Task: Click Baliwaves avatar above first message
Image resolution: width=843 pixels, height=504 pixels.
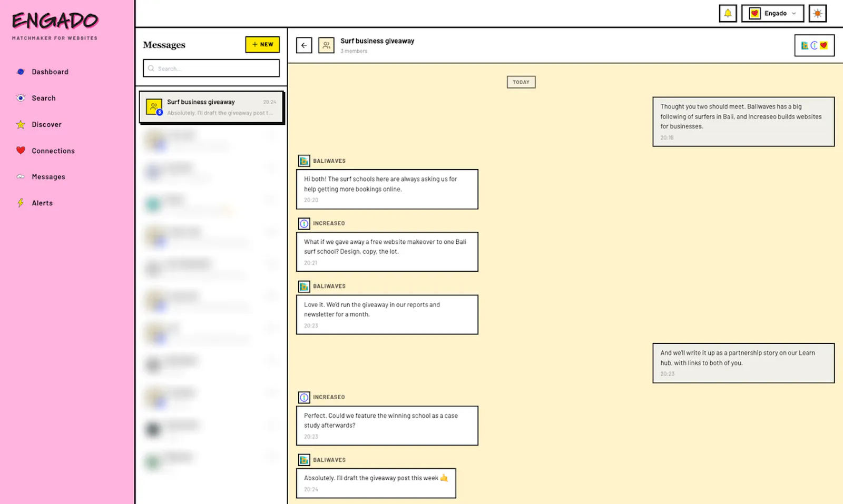Action: pyautogui.click(x=304, y=161)
